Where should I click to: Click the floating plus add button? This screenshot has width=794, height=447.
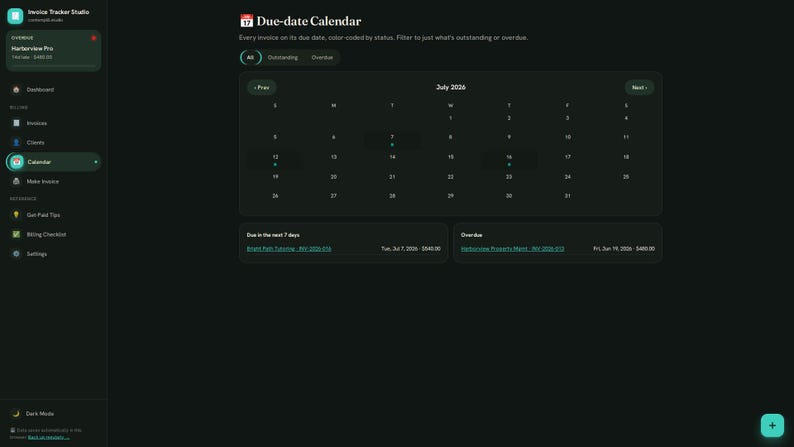tap(772, 425)
